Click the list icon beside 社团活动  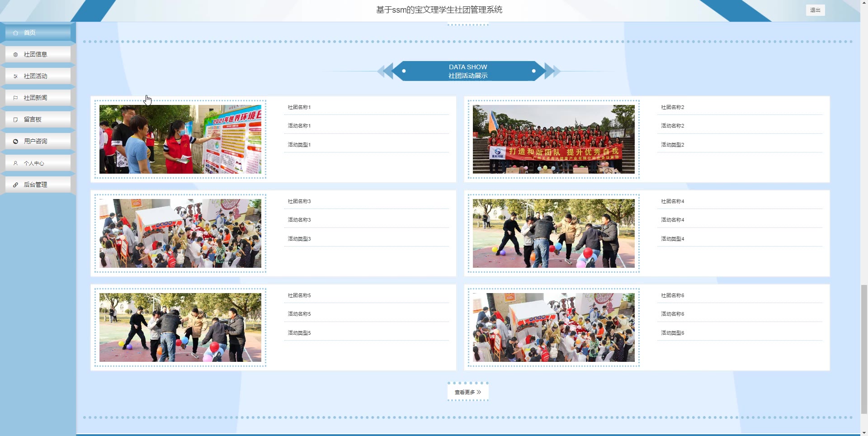coord(16,76)
